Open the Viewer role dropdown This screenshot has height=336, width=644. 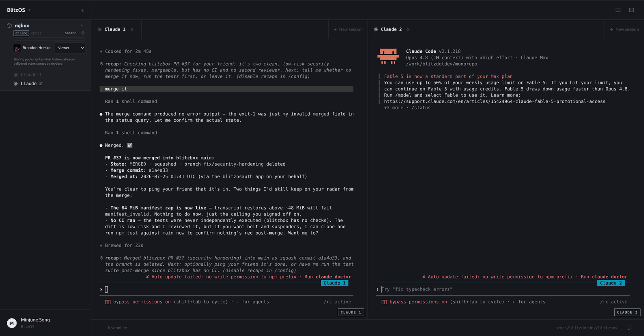(x=70, y=48)
